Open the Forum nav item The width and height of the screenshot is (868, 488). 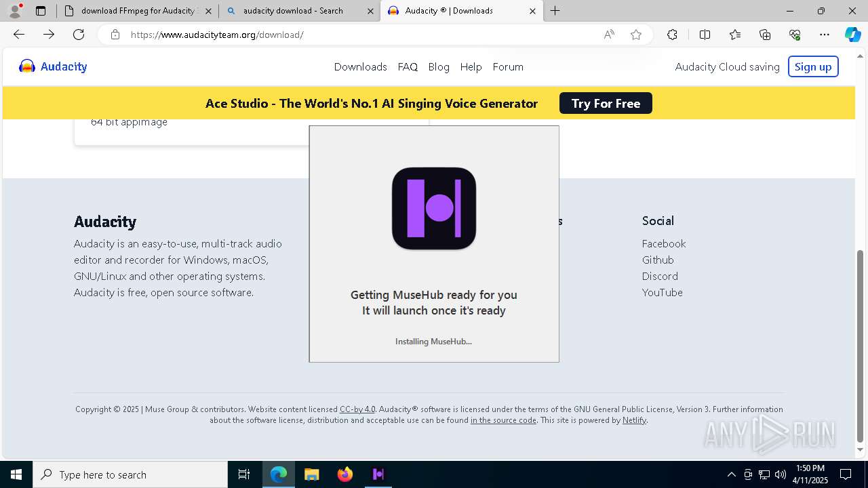click(508, 66)
